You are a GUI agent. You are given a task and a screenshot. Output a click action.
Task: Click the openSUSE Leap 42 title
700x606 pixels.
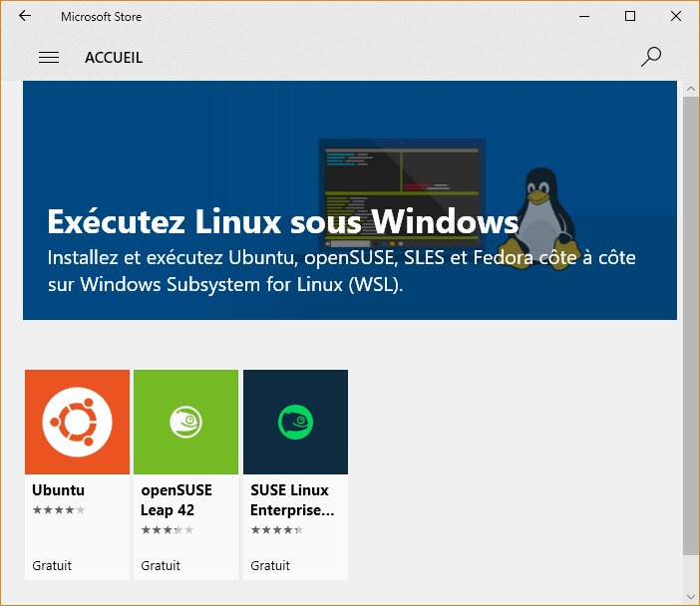176,499
